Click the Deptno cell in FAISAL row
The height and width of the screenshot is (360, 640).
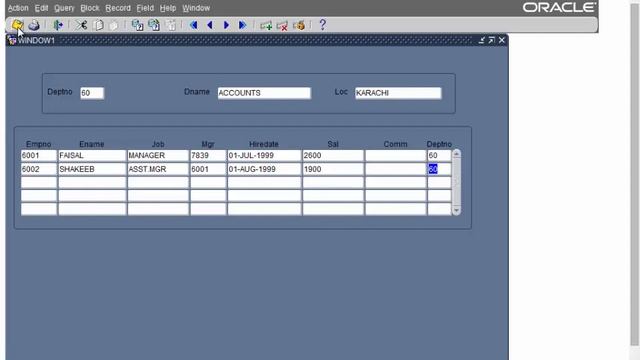coord(439,156)
